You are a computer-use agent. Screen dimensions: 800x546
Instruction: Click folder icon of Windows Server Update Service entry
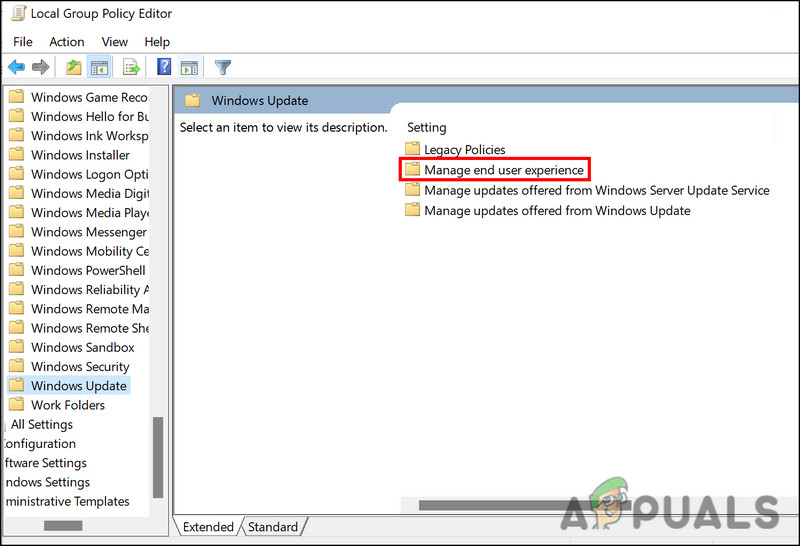coord(412,189)
